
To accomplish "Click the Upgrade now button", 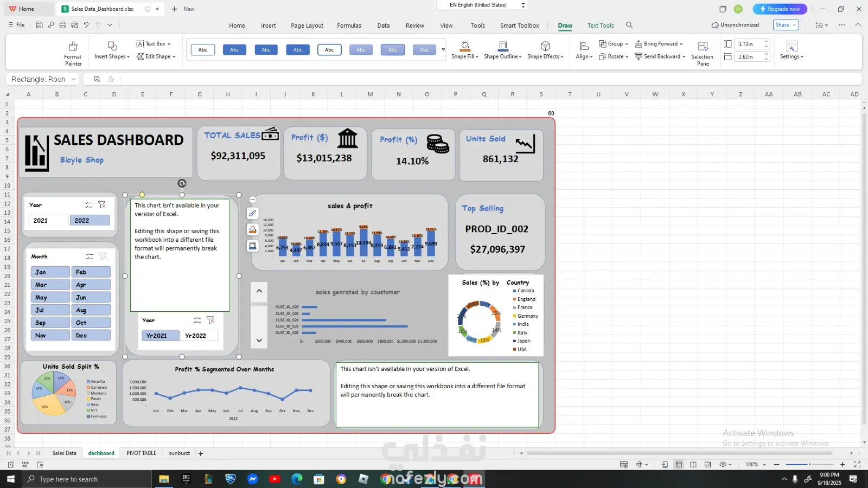I will tap(780, 9).
